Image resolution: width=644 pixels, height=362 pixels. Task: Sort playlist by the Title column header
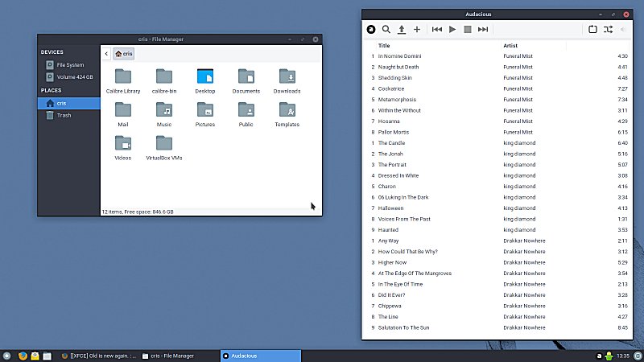click(x=384, y=45)
